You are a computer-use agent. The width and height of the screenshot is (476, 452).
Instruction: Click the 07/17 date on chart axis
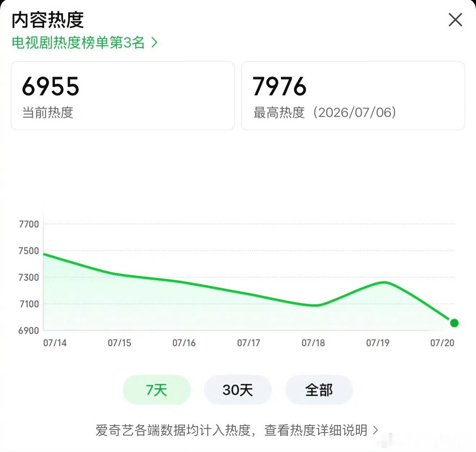[x=248, y=343]
